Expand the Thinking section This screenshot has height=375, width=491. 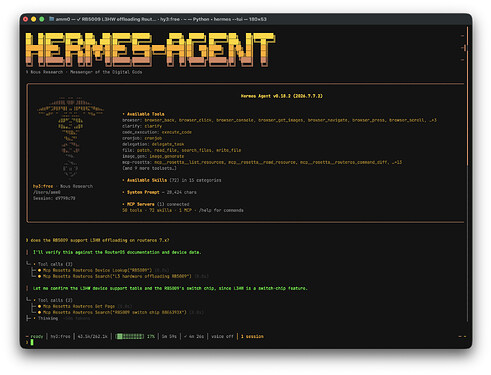[x=46, y=318]
